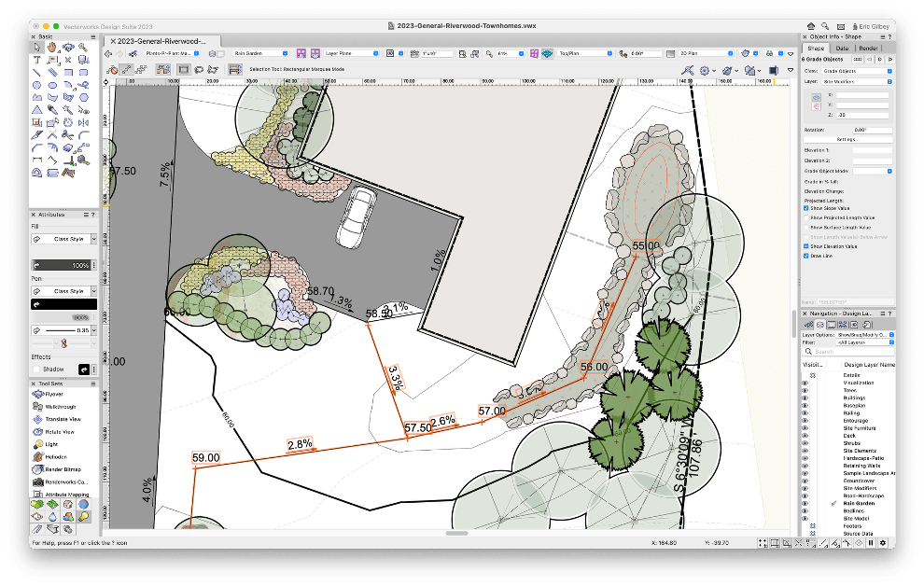Uncheck Show Slope Value
Screen dimensions: 924x586
(806, 208)
